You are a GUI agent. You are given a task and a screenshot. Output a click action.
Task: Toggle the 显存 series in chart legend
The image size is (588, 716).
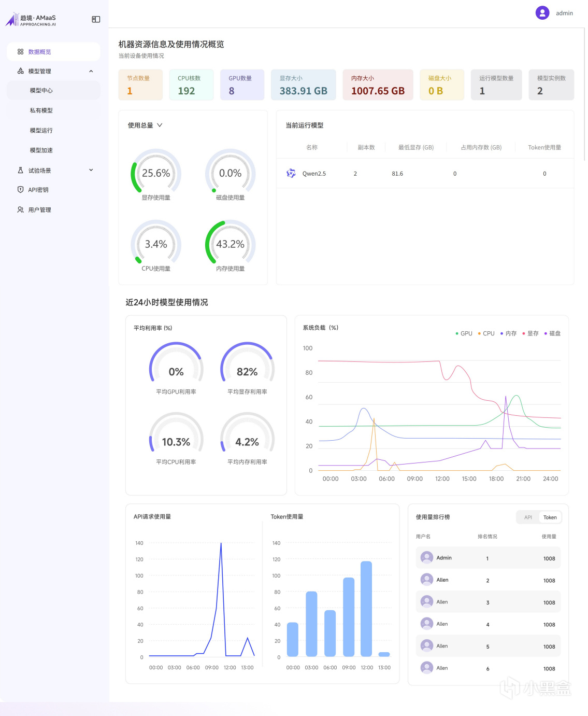point(530,333)
